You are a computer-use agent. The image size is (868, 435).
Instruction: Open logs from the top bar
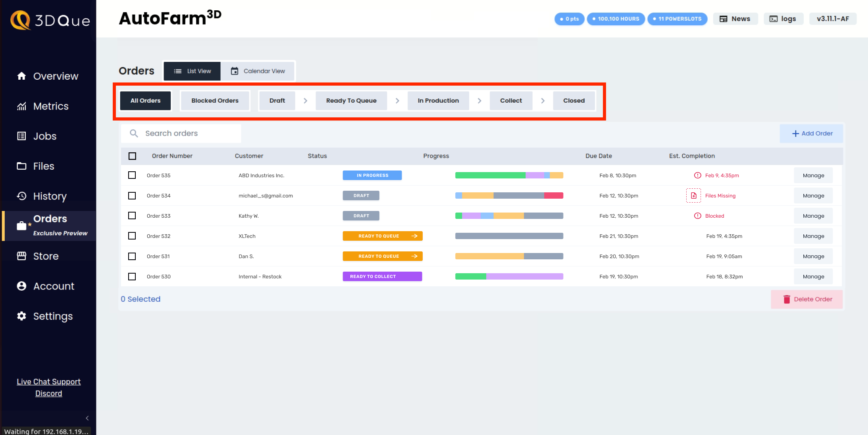point(783,19)
